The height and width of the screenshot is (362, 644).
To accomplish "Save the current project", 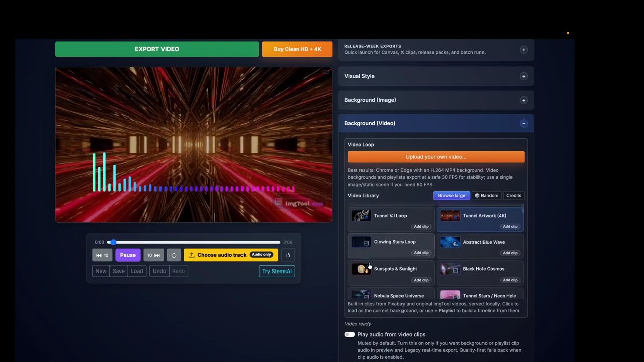I will pyautogui.click(x=119, y=271).
